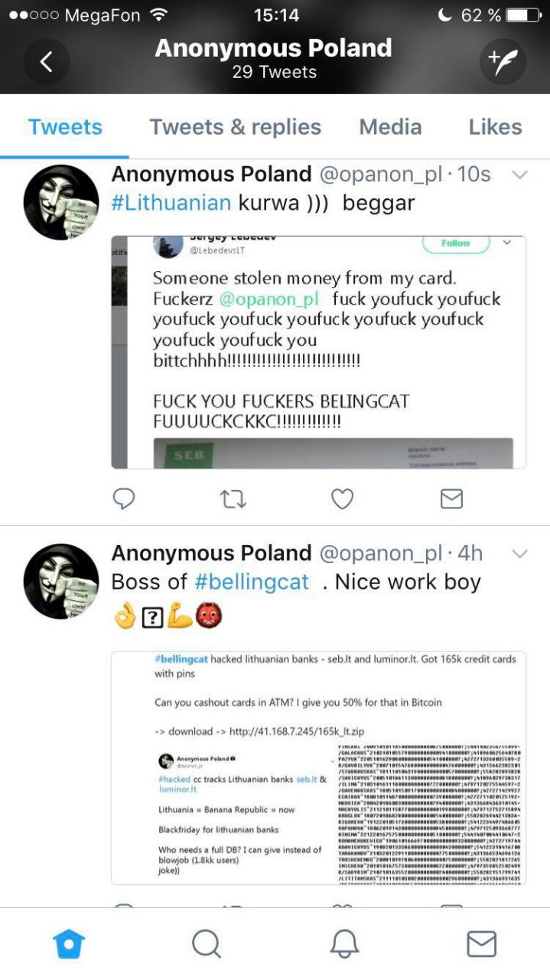
Task: Reply to the Lithuanian kurwa beggar tweet
Action: coord(124,499)
